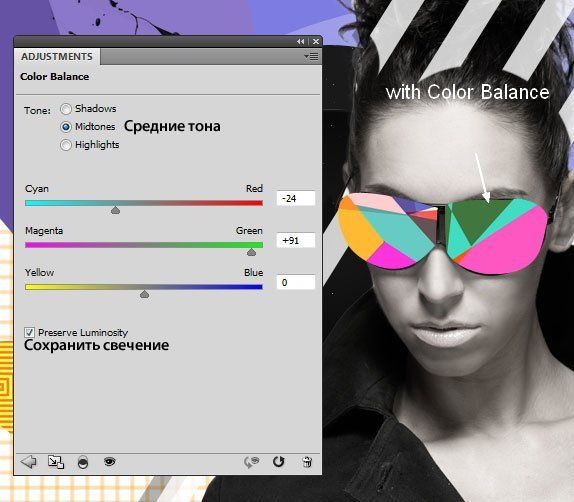
Task: Select Shadows tone radio button
Action: 66,109
